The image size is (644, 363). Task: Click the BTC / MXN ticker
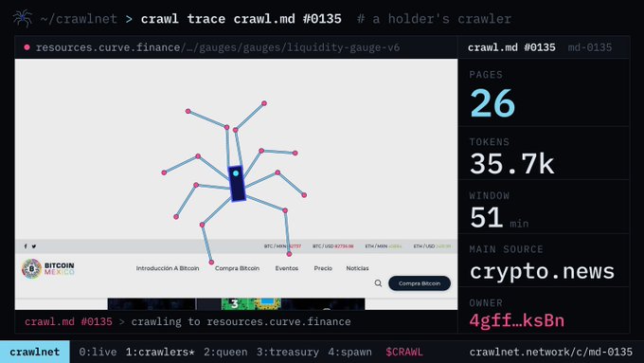(x=282, y=246)
